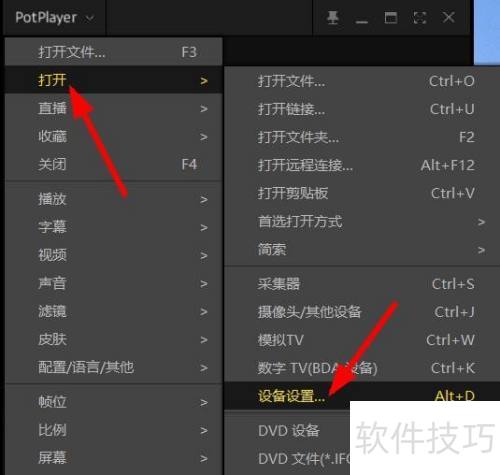Pin the PotPlayer window on top
500x475 pixels.
pos(333,17)
